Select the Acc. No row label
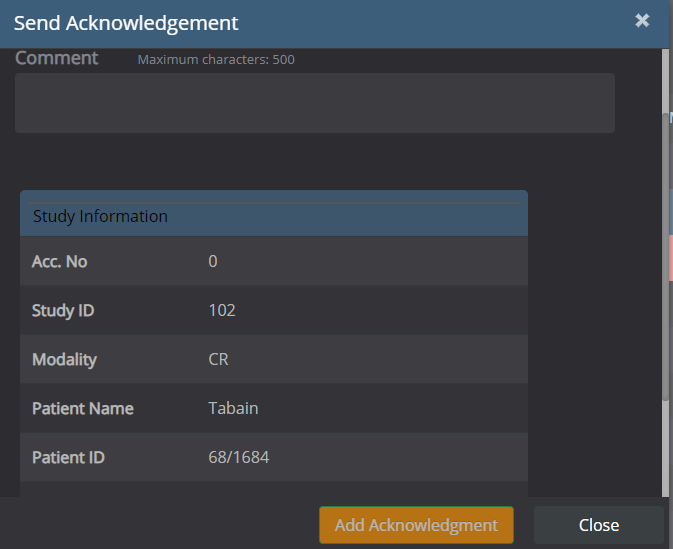Screen dimensions: 673x549 pyautogui.click(x=60, y=262)
